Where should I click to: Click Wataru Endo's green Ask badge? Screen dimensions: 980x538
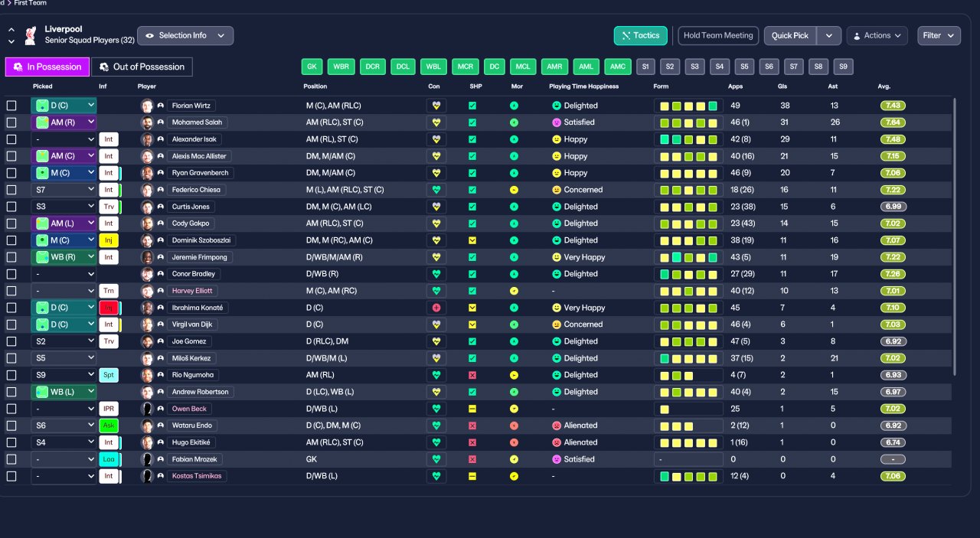[109, 426]
